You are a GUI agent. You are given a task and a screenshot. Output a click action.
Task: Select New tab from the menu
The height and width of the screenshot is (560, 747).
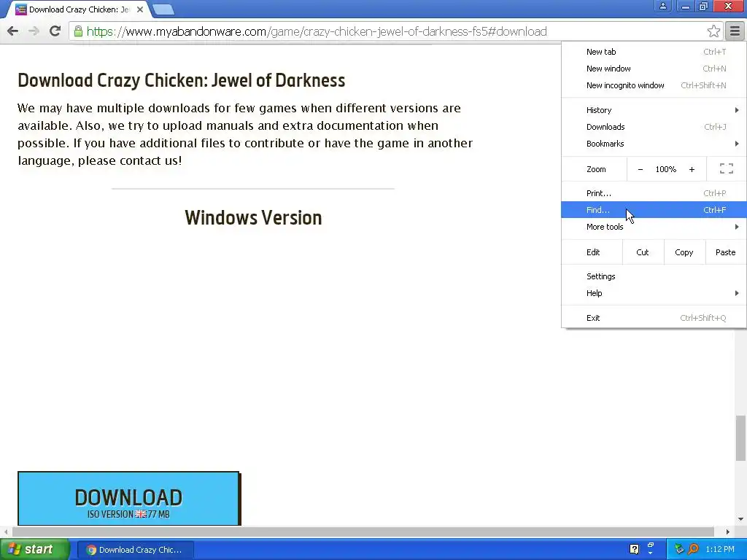pos(654,52)
